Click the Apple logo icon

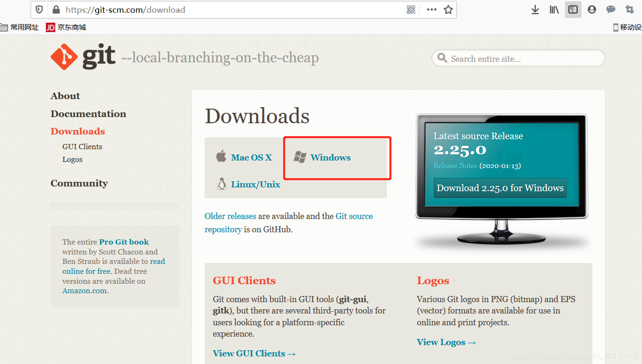221,156
